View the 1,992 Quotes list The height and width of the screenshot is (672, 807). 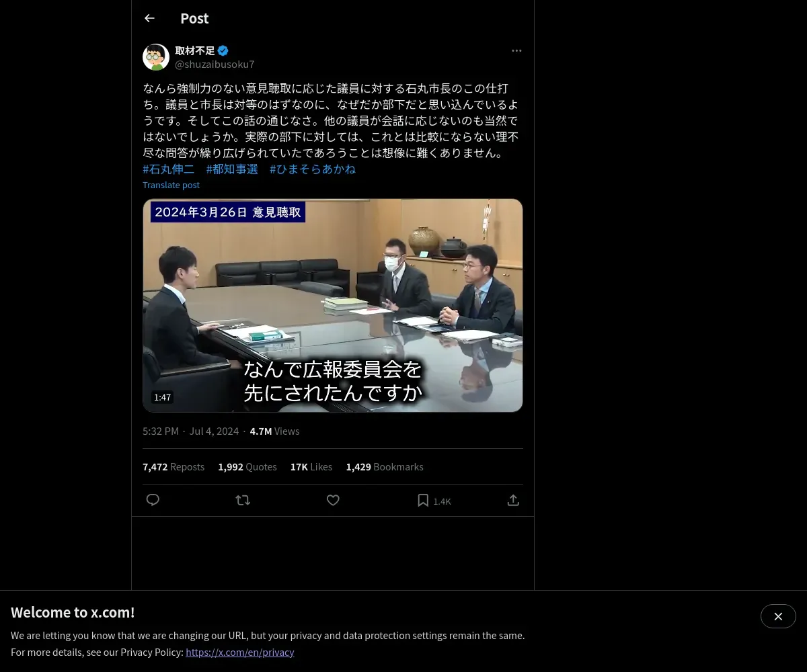point(247,466)
